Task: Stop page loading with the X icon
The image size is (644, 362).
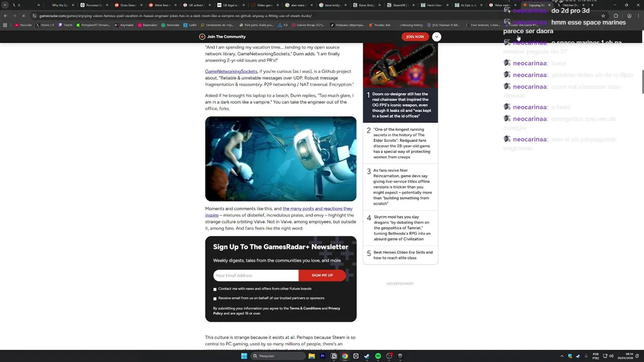Action: tap(23, 16)
